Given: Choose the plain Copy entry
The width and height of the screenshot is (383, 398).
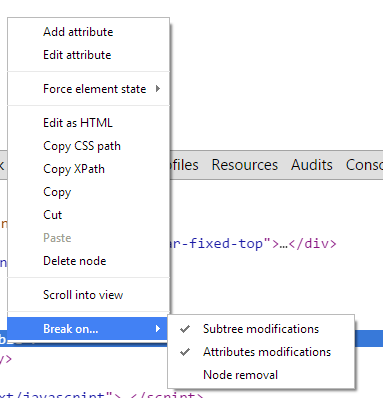Looking at the screenshot, I should pos(88,192).
